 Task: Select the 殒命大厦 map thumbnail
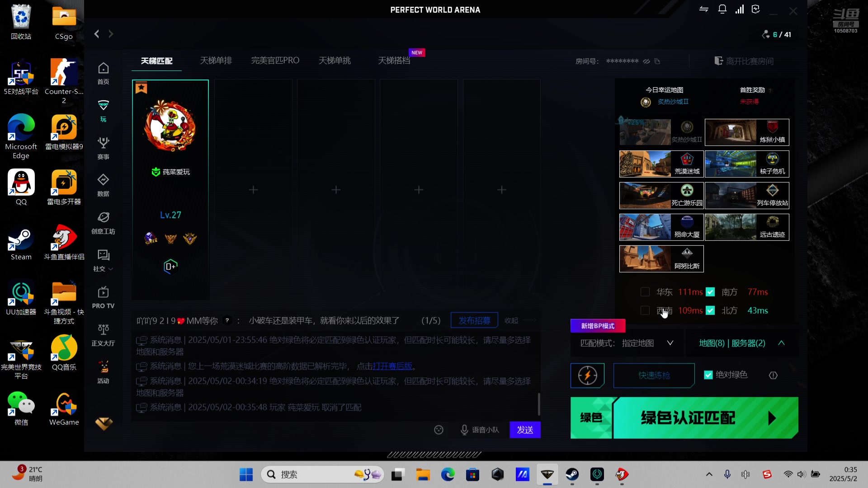(x=661, y=227)
